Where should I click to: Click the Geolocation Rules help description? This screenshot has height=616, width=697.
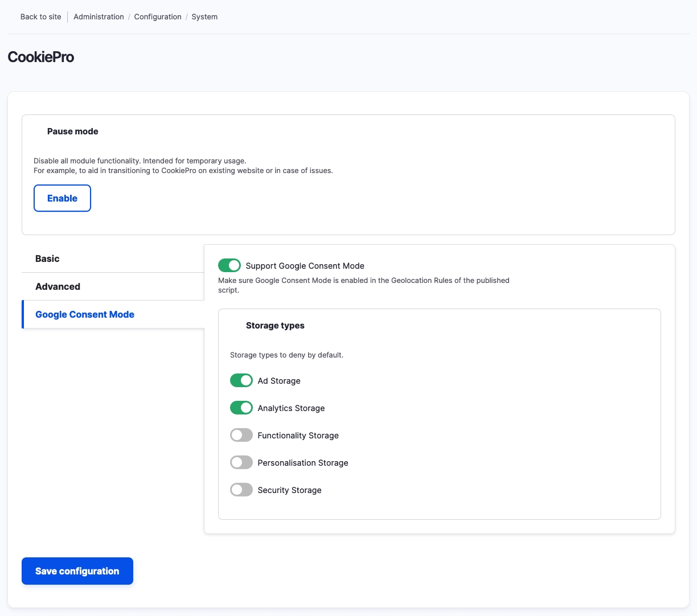pos(364,285)
